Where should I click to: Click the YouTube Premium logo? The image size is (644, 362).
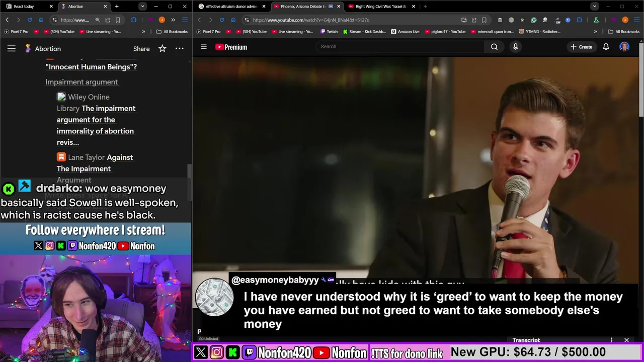[231, 47]
